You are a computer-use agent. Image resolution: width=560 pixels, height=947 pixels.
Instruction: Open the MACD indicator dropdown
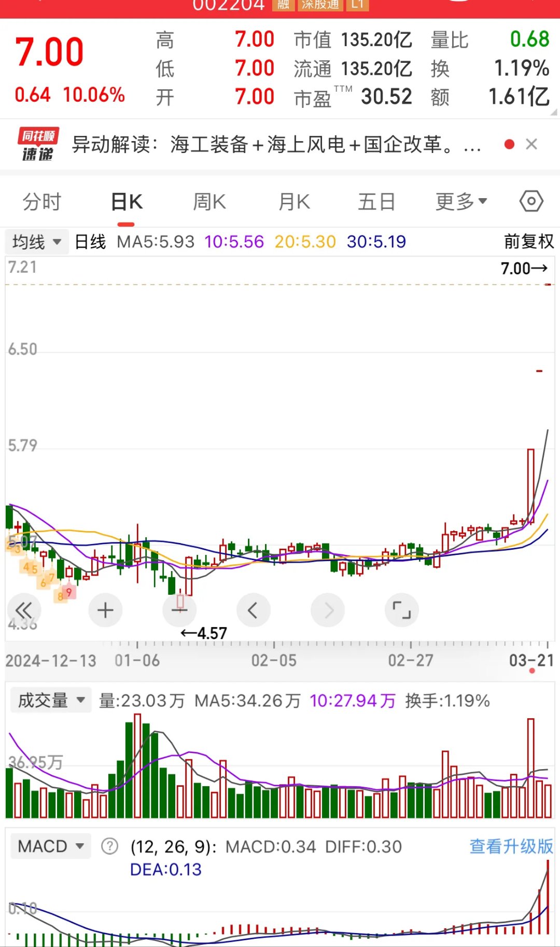[51, 846]
